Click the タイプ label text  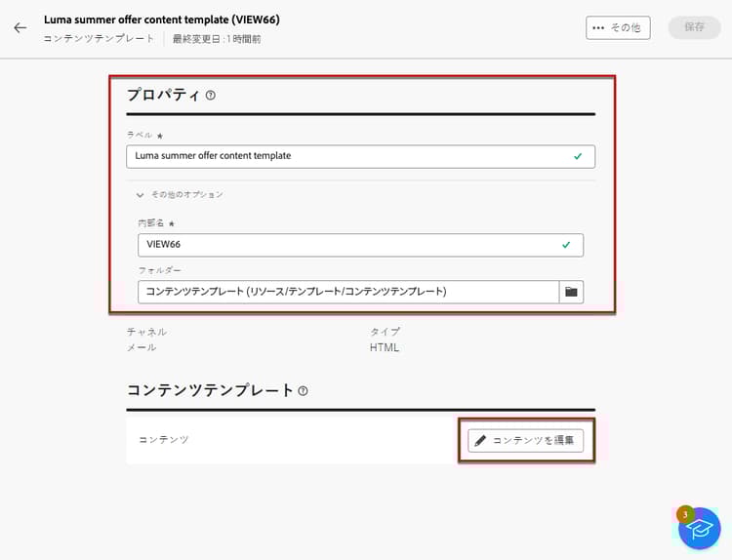point(385,332)
